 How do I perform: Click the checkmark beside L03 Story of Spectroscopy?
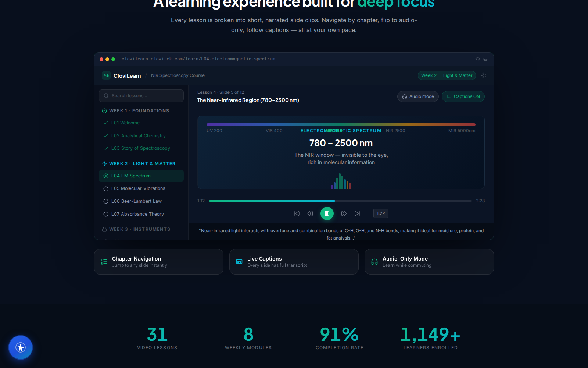pyautogui.click(x=106, y=148)
